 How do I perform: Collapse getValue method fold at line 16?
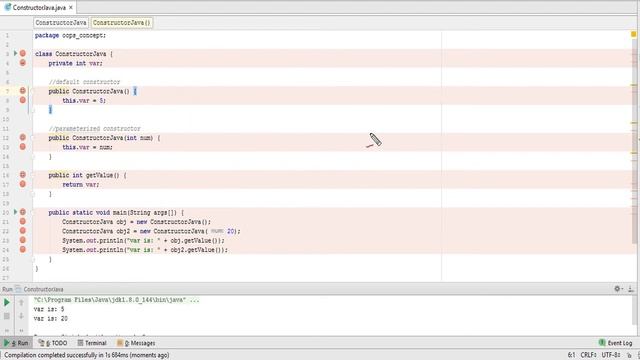coord(33,175)
